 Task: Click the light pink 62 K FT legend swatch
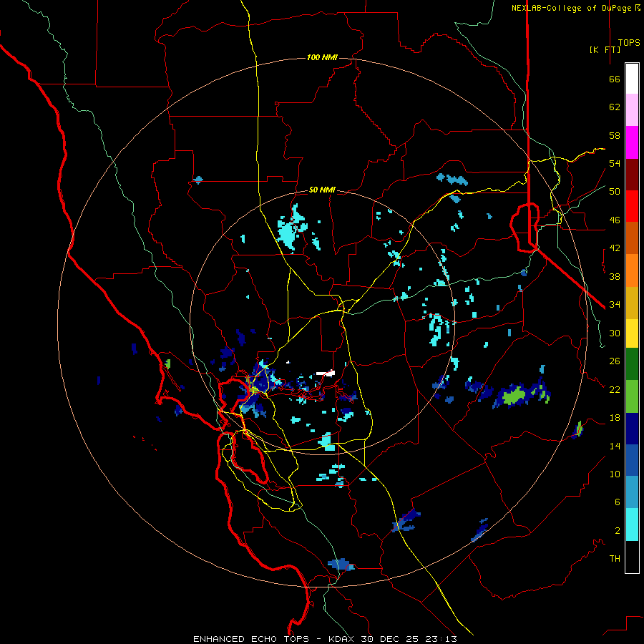click(x=632, y=109)
